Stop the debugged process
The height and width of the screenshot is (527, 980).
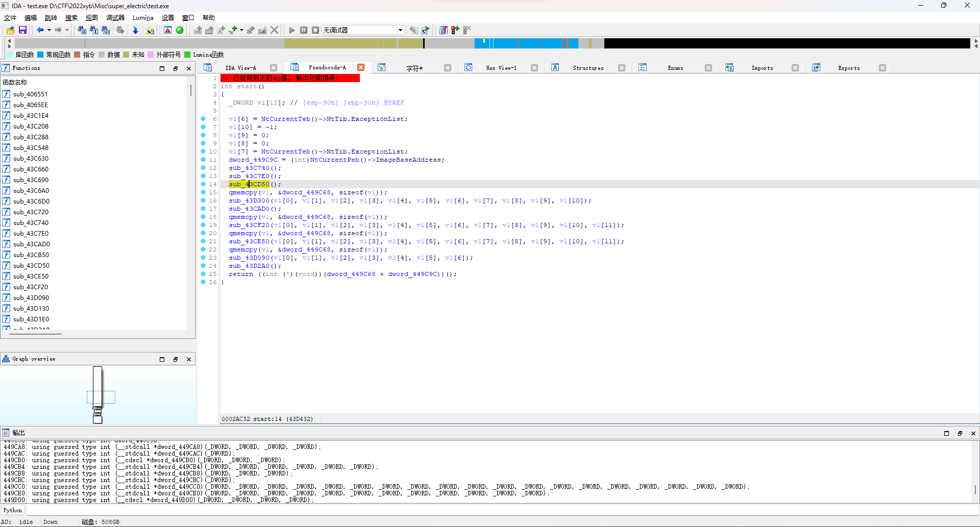(315, 30)
